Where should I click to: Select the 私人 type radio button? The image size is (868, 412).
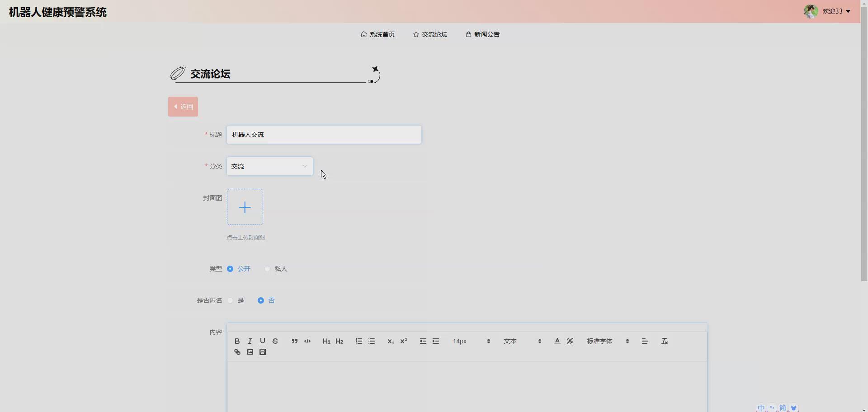tap(267, 269)
